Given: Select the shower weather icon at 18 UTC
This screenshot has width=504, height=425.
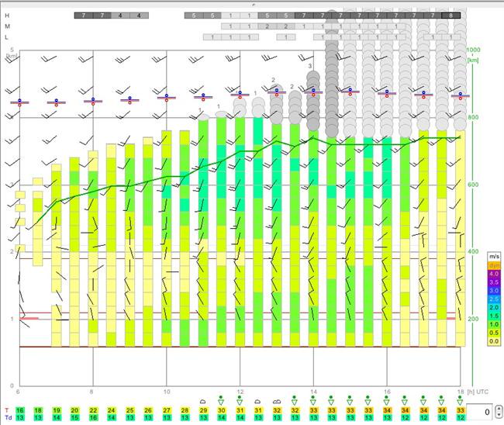Looking at the screenshot, I should [x=460, y=400].
